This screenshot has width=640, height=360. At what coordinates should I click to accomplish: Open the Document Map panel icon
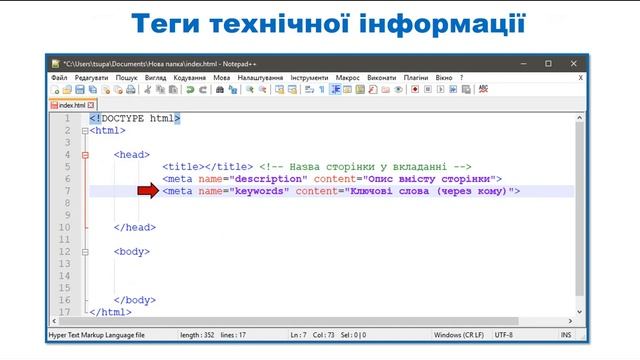[x=360, y=89]
